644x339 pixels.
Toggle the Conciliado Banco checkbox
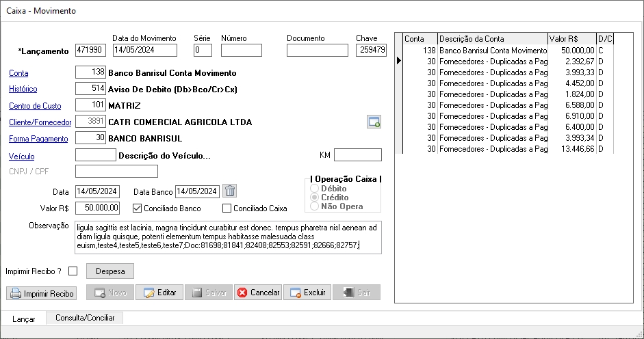(137, 208)
